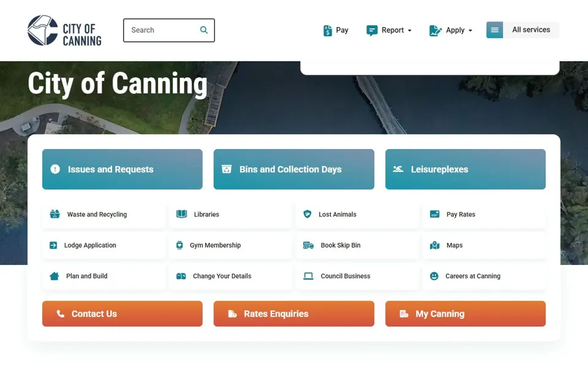This screenshot has width=588, height=368.
Task: Click the Lodge Application arrow icon
Action: click(53, 245)
